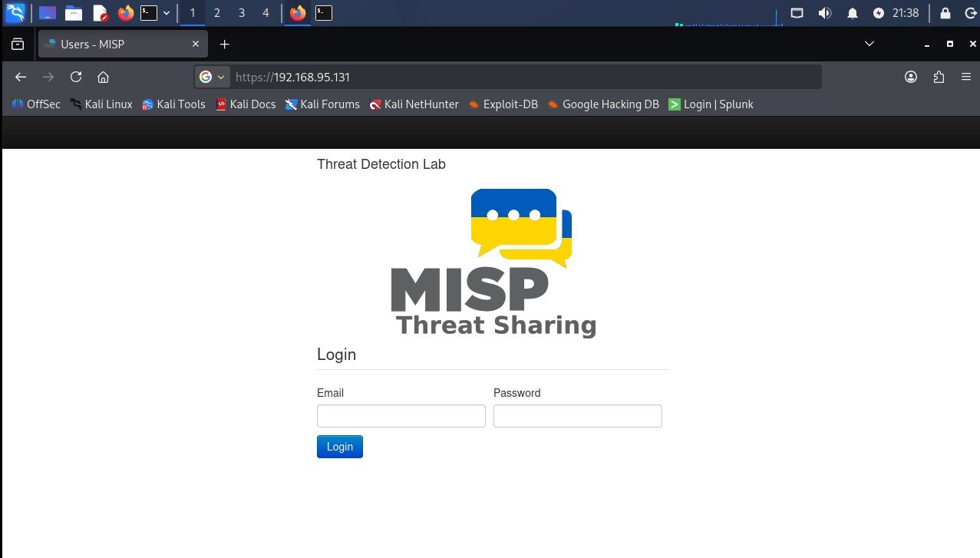Click the MISP Threat Sharing logo
This screenshot has height=558, width=980.
point(493,263)
